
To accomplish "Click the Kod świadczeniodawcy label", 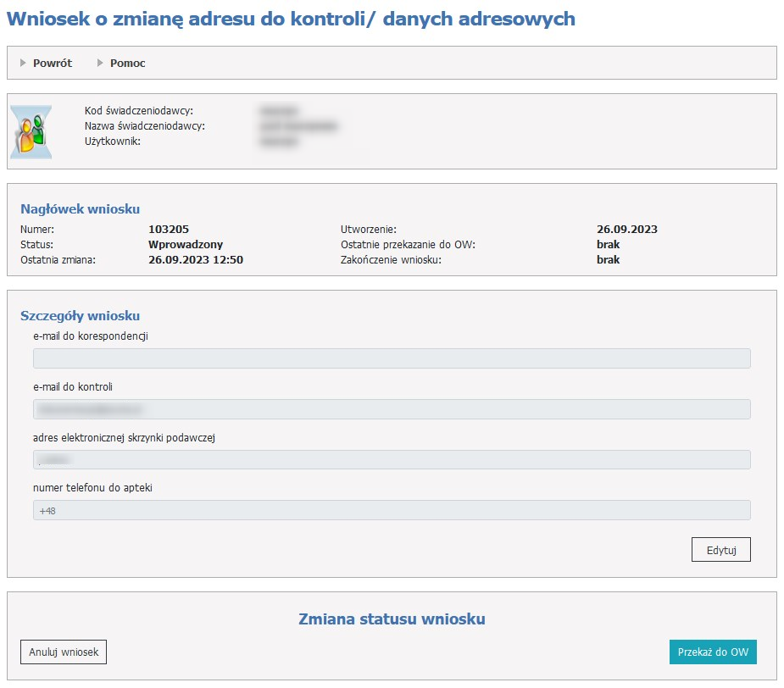I will click(139, 111).
